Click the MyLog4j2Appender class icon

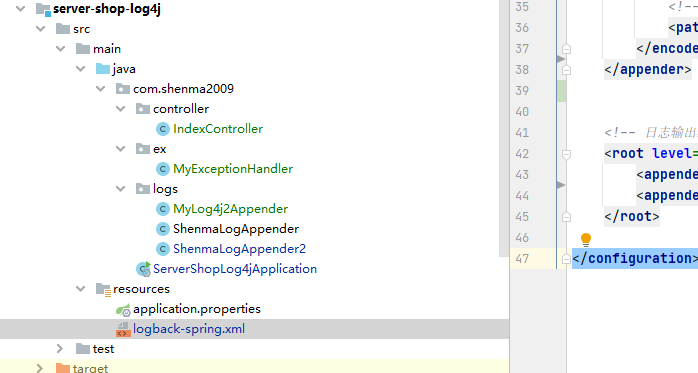point(162,209)
